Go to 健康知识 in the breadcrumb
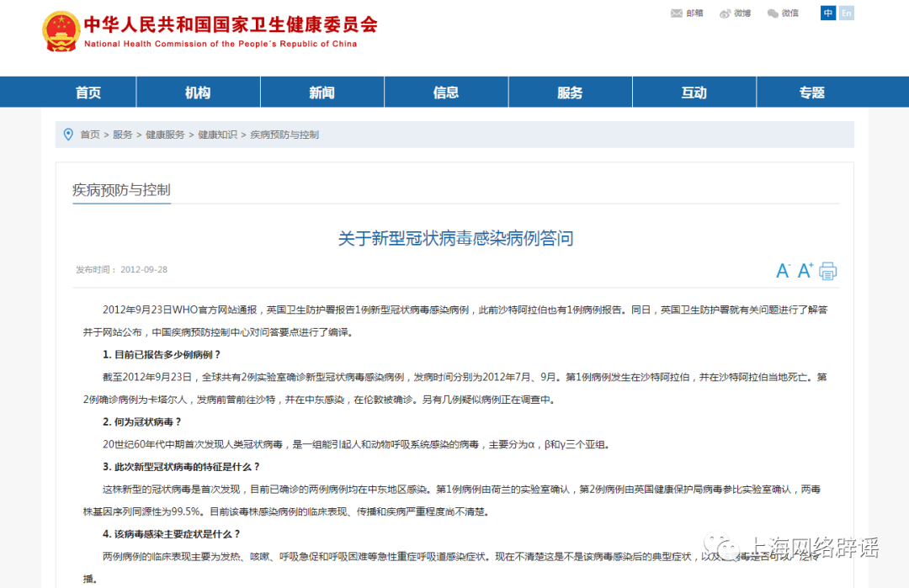 (217, 135)
